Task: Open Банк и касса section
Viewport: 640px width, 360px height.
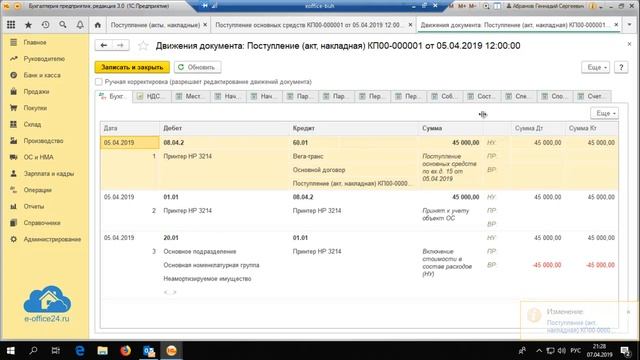Action: point(42,75)
